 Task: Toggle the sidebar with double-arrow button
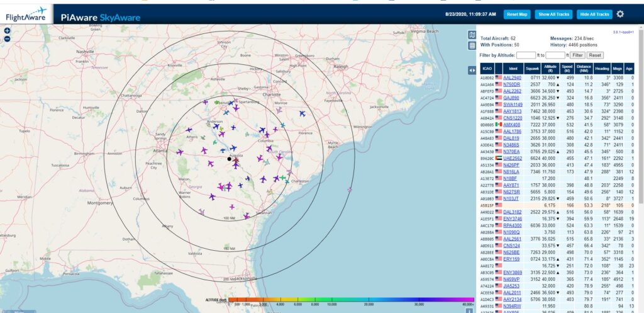point(472,71)
